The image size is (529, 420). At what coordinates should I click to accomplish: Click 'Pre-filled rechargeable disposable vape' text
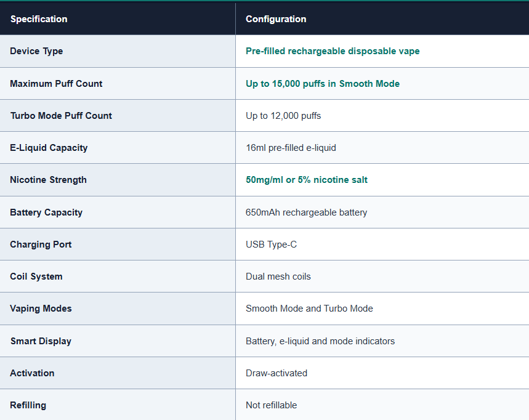(333, 51)
